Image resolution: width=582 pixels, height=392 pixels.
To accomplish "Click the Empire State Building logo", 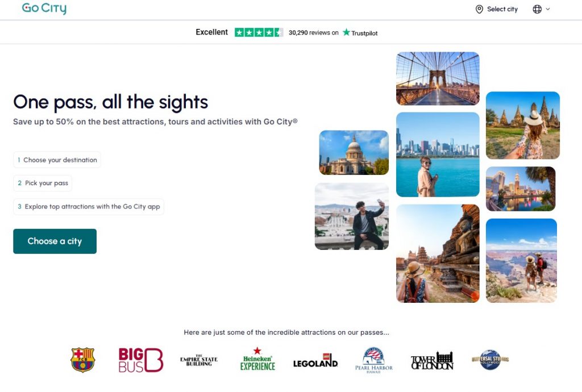I will tap(198, 359).
